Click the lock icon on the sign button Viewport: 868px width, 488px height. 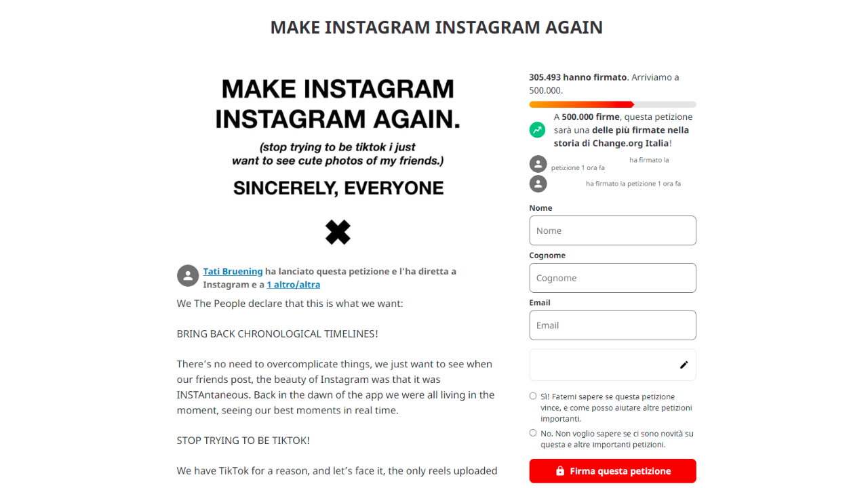point(560,471)
